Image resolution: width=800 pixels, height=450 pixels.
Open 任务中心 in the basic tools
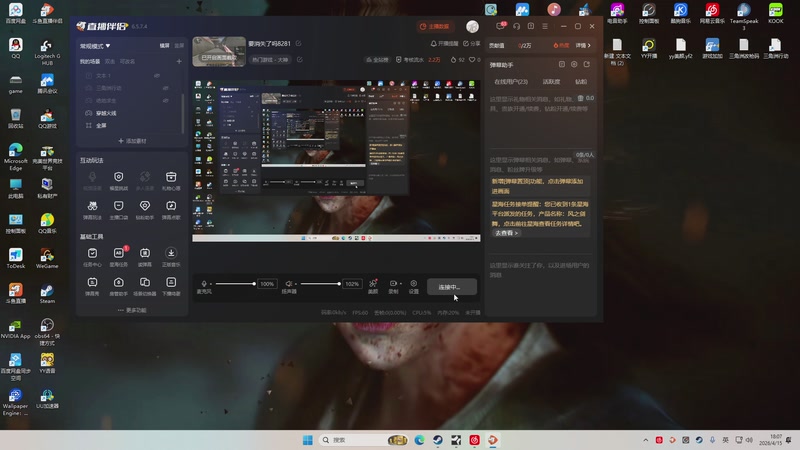point(92,255)
